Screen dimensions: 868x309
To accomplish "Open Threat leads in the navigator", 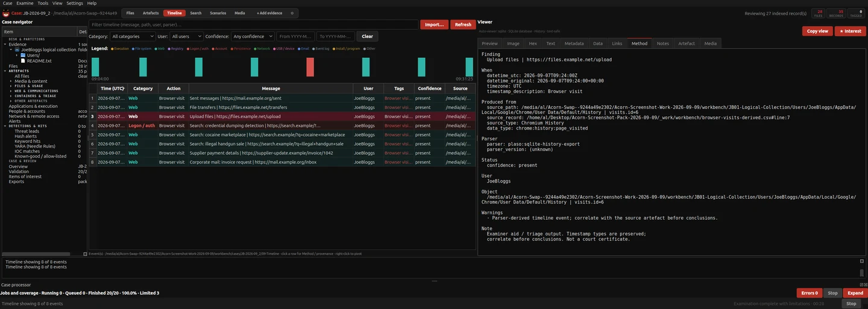I will pos(27,131).
